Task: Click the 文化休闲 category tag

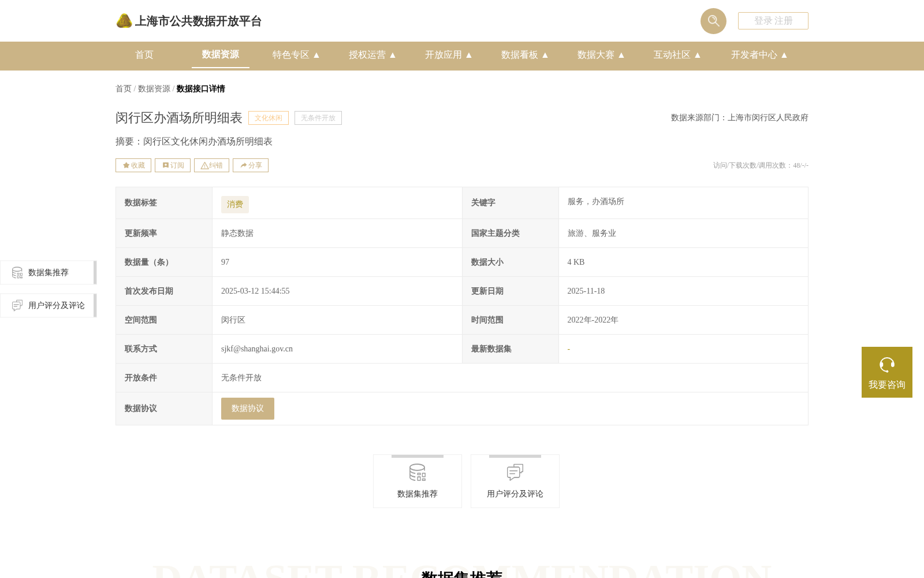Action: tap(269, 118)
